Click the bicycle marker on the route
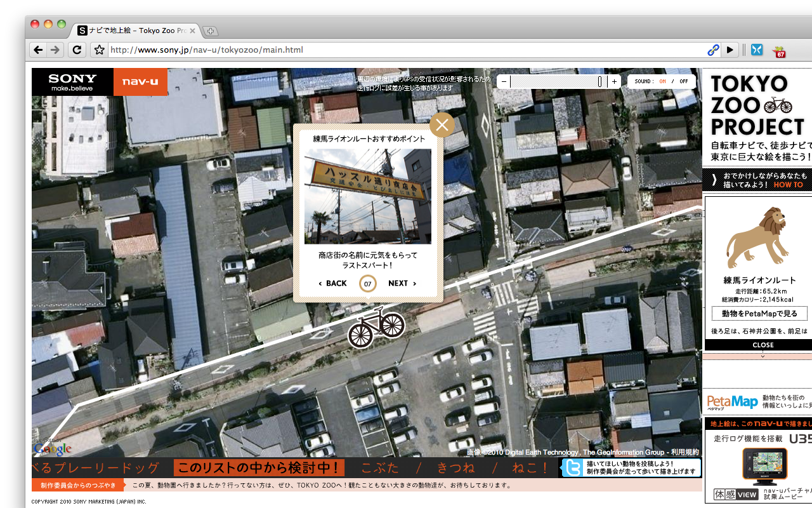 [x=376, y=327]
